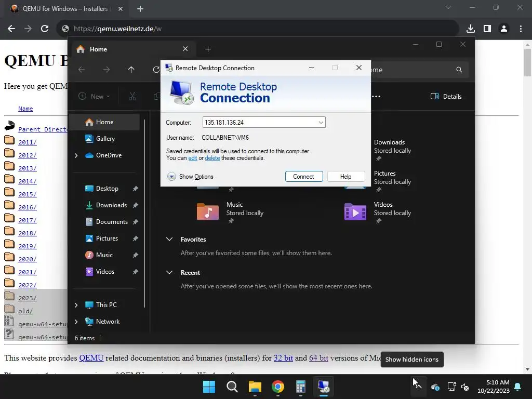The width and height of the screenshot is (532, 399).
Task: Expand the OneDrive tree chevron
Action: (76, 155)
